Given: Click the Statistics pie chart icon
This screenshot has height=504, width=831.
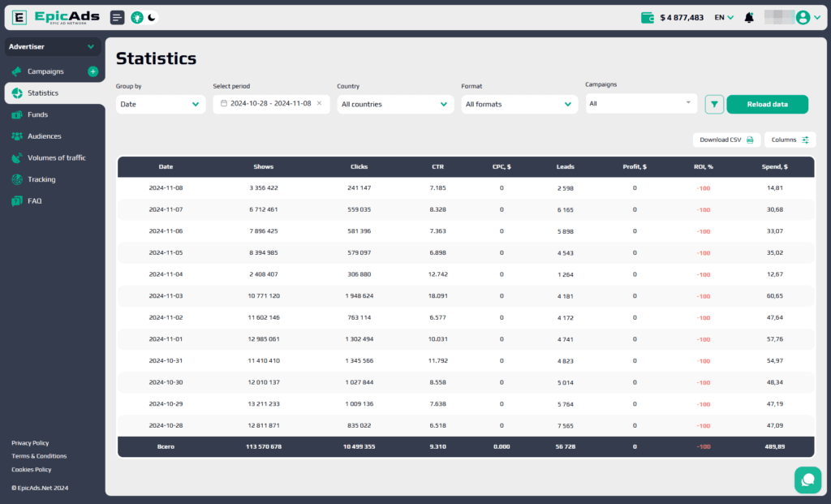Looking at the screenshot, I should [x=17, y=93].
